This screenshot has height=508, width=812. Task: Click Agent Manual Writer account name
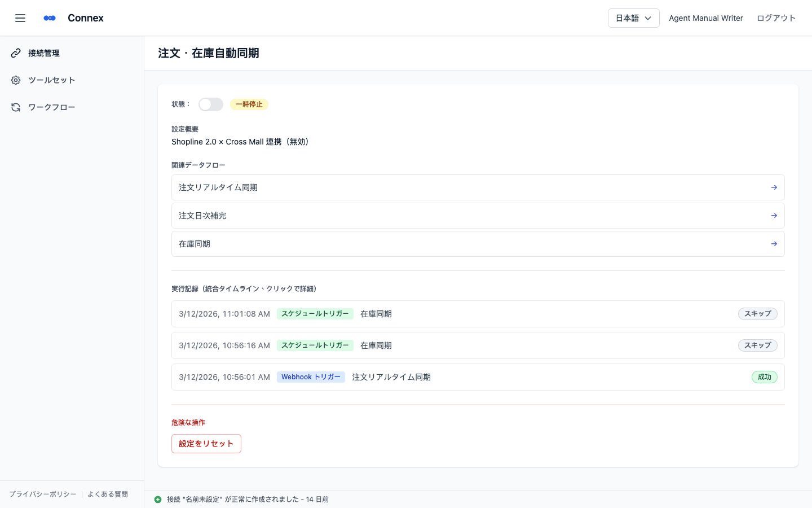pyautogui.click(x=706, y=18)
